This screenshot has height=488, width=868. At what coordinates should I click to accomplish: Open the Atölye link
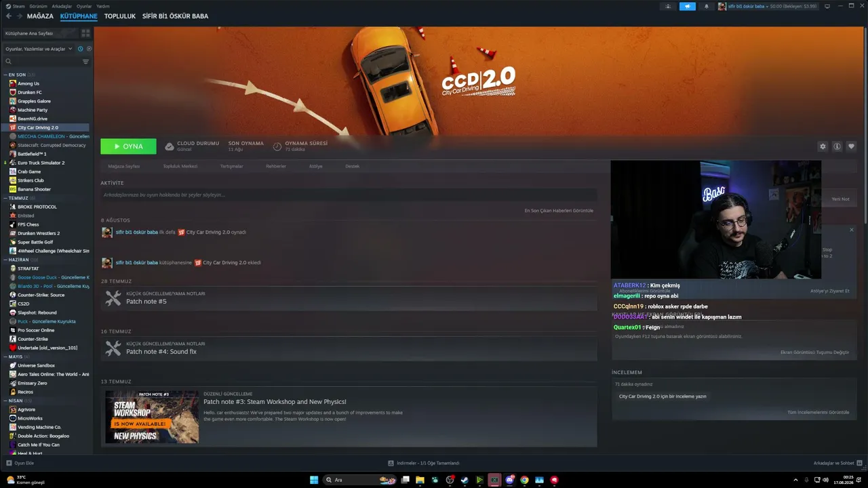tap(316, 166)
